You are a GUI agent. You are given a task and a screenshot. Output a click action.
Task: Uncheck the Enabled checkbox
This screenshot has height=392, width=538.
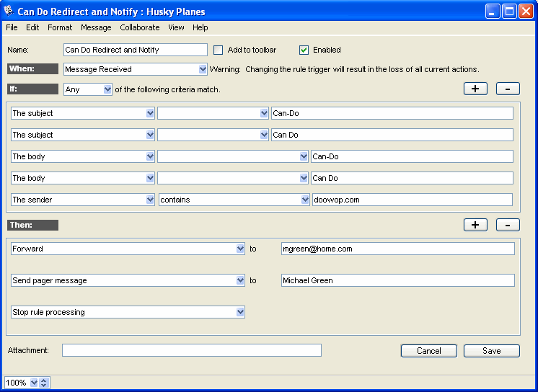click(304, 50)
